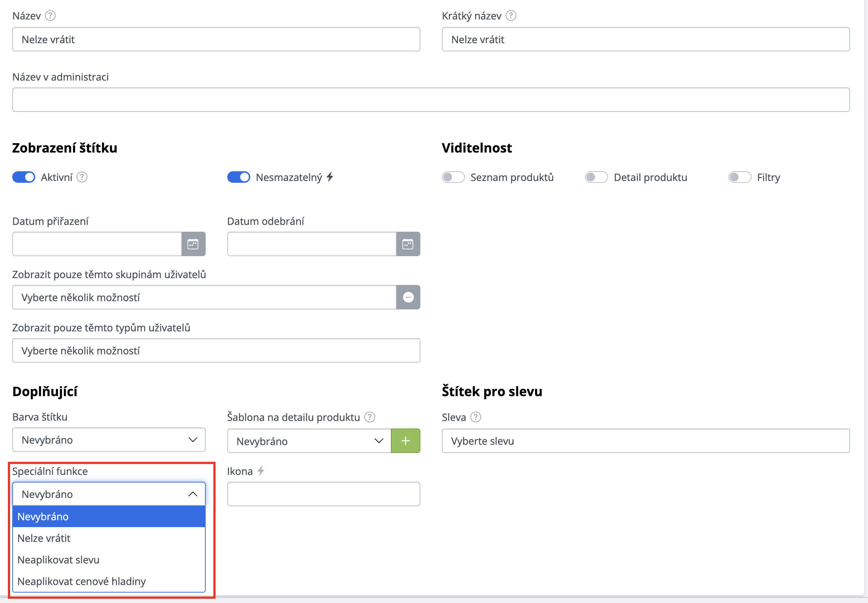This screenshot has height=603, width=868.
Task: Expand Šablona na detailu produktu dropdown
Action: coord(309,441)
